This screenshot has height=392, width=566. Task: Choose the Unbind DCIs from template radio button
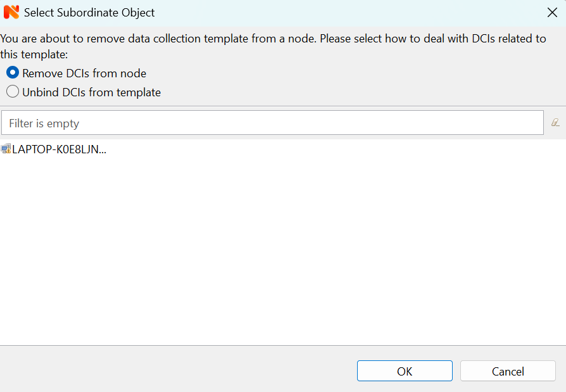click(12, 92)
